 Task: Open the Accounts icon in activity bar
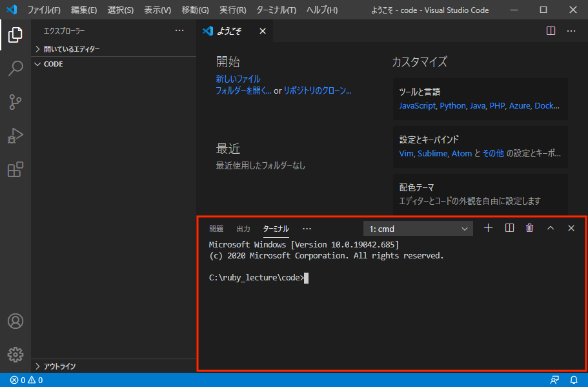[15, 321]
